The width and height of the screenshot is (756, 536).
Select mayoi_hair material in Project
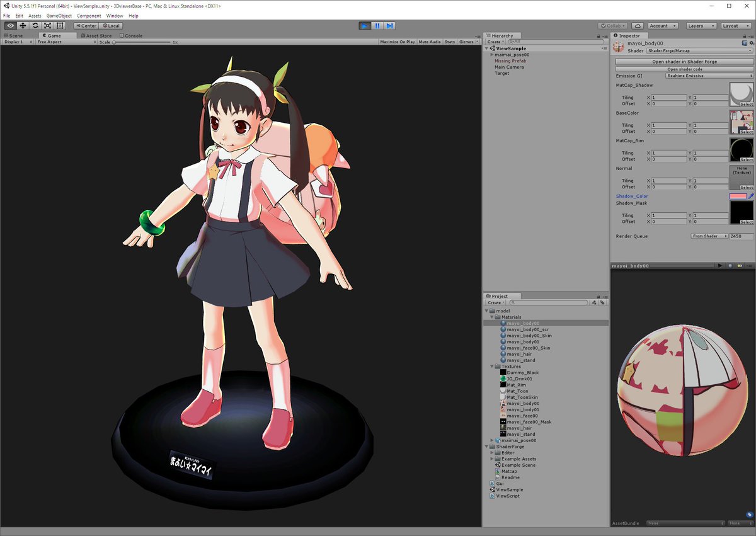(519, 354)
